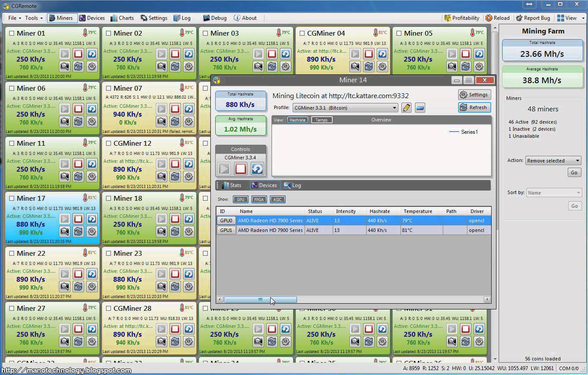Click the Miner 14 horizontal scrollbar thumb
The height and width of the screenshot is (375, 588).
(x=260, y=299)
